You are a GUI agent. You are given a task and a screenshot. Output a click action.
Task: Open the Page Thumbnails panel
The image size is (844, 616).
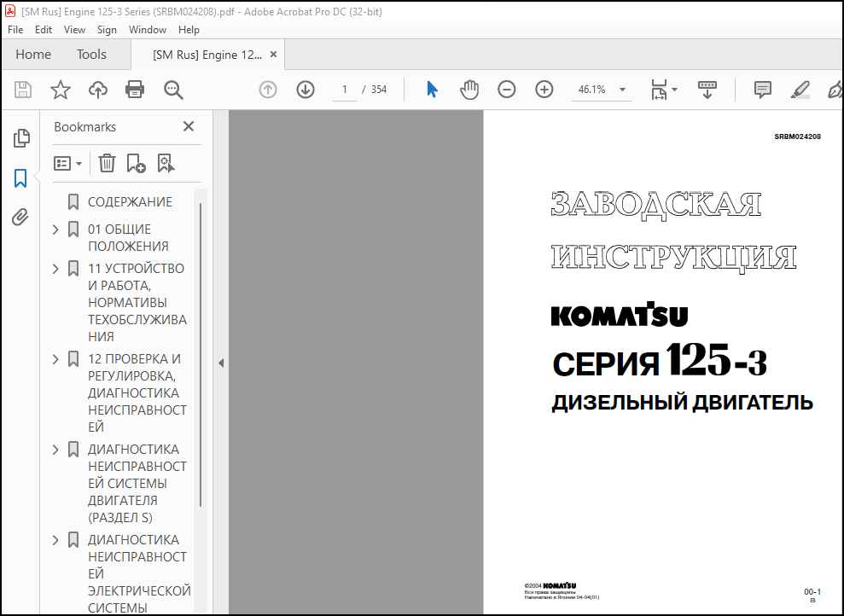point(21,138)
